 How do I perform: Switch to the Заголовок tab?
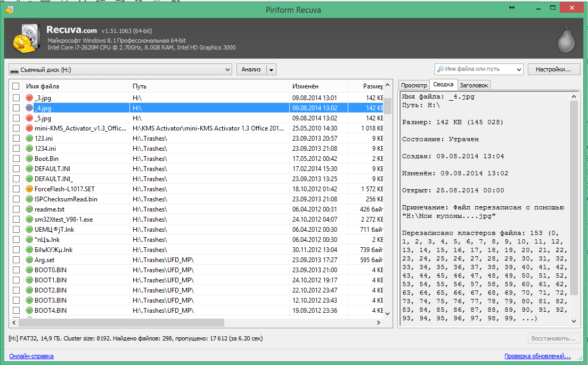[x=473, y=85]
